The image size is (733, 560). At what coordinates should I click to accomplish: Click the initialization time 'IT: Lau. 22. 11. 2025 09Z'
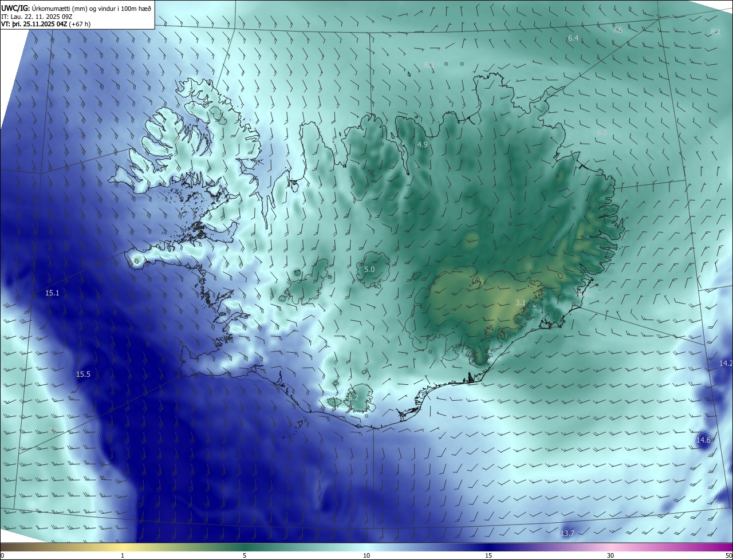[x=37, y=17]
